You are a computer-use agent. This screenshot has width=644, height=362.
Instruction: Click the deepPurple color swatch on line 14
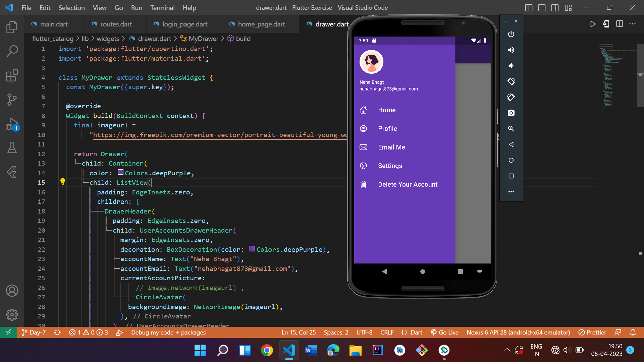pos(120,172)
